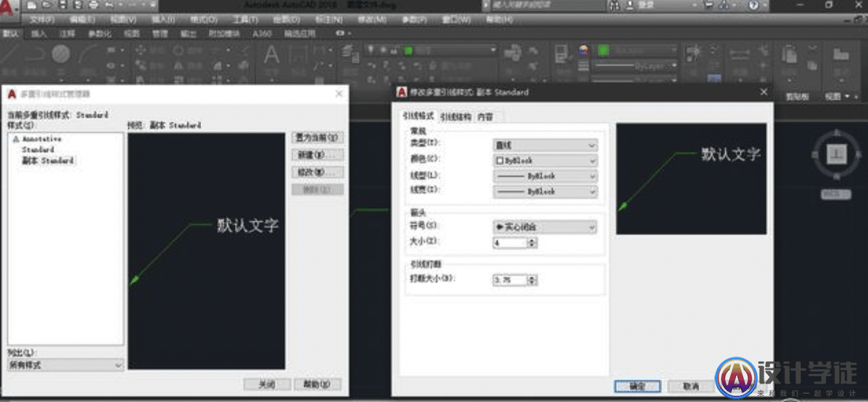Open the 窗口 menu
The image size is (868, 402).
point(458,20)
